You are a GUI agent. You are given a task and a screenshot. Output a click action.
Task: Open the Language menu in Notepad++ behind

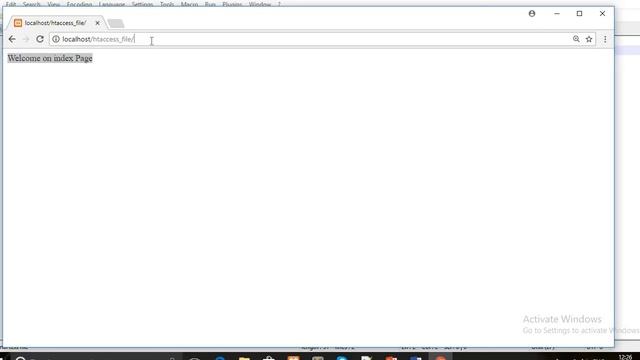tap(112, 4)
